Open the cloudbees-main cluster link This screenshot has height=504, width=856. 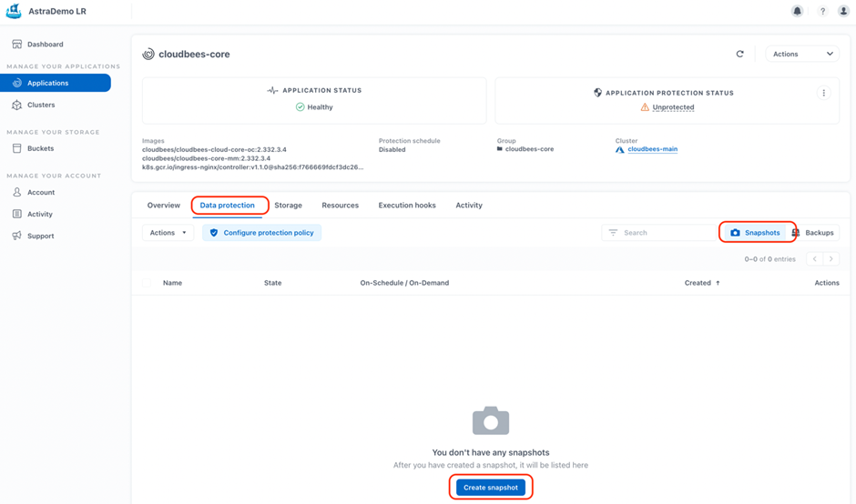[652, 149]
